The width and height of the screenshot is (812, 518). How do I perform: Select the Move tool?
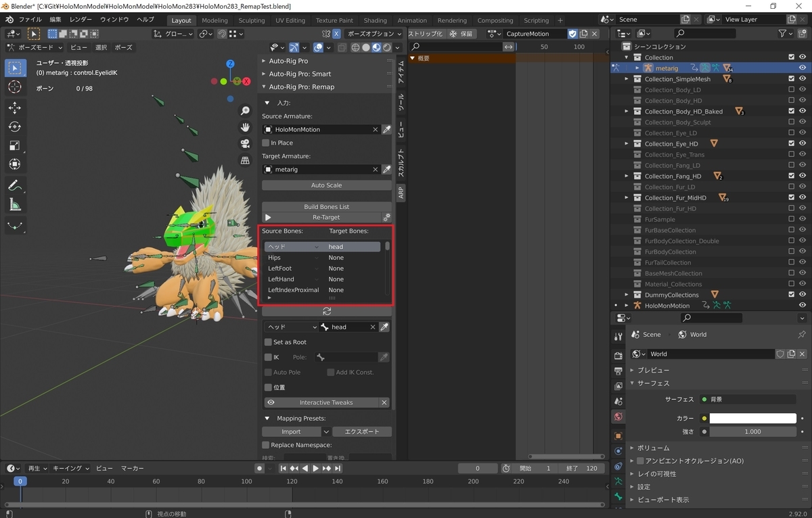tap(15, 108)
